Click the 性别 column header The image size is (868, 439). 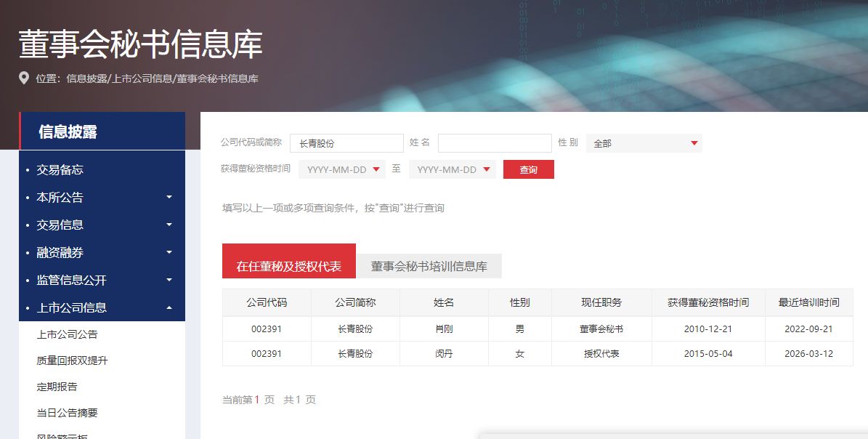520,302
